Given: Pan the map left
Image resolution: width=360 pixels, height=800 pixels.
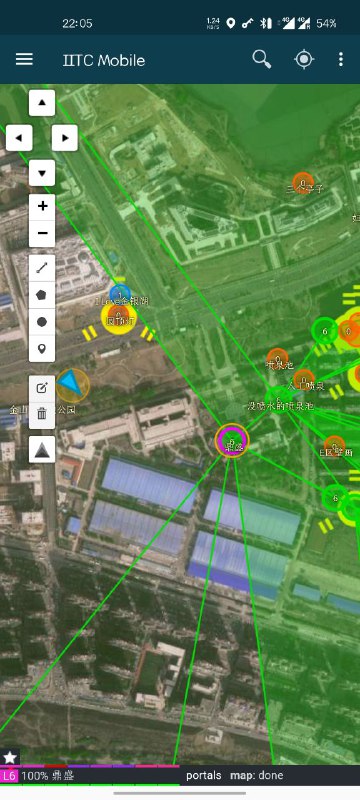Looking at the screenshot, I should (19, 138).
